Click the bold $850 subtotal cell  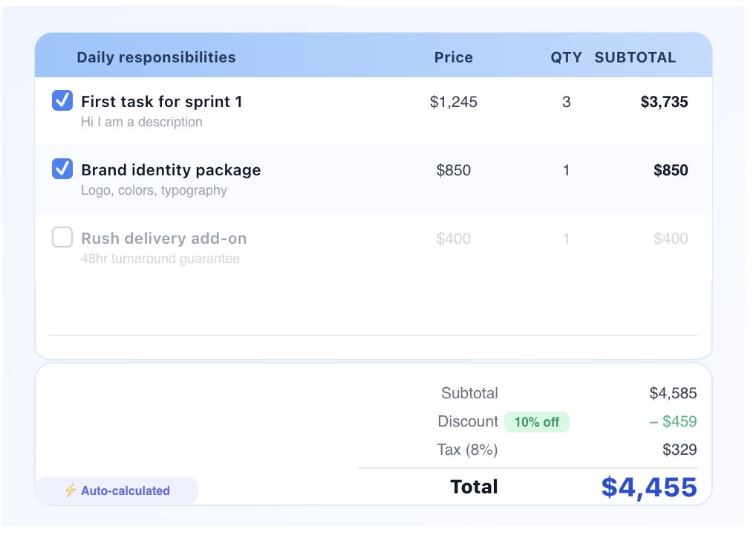pyautogui.click(x=671, y=170)
